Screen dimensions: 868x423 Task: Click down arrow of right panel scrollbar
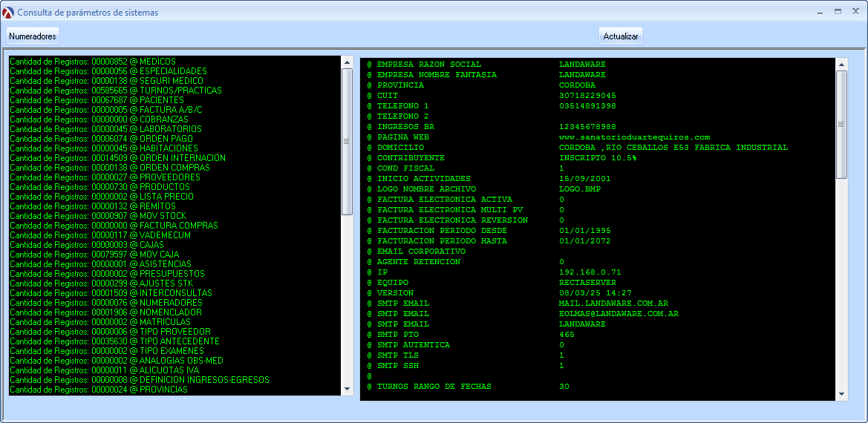click(x=841, y=395)
